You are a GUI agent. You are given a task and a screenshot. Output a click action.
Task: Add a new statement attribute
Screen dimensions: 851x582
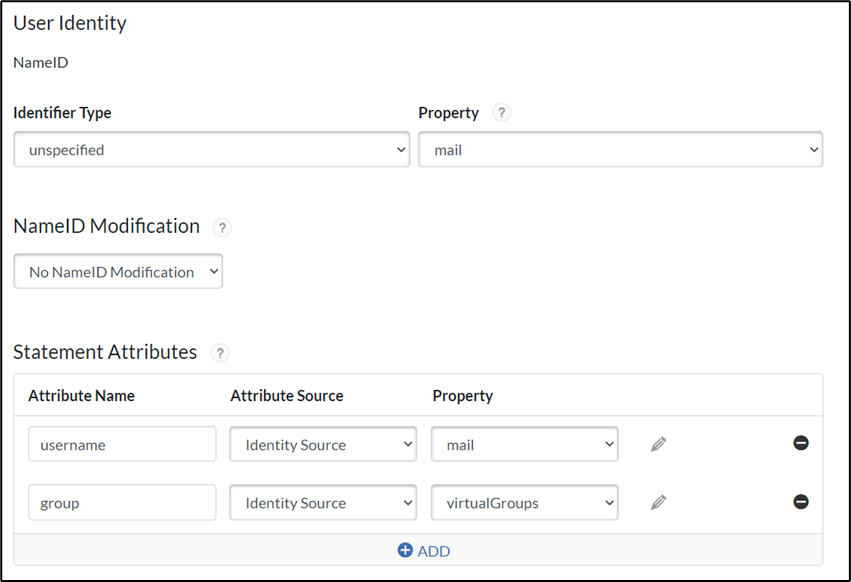click(423, 550)
